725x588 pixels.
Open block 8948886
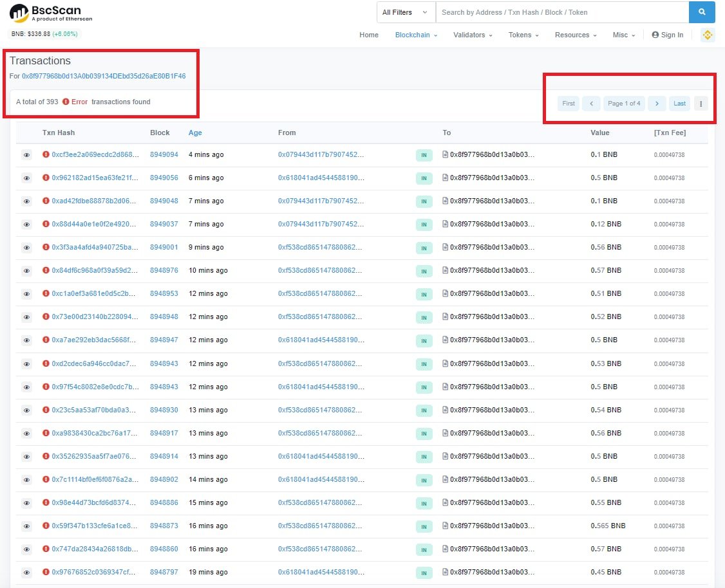[164, 502]
